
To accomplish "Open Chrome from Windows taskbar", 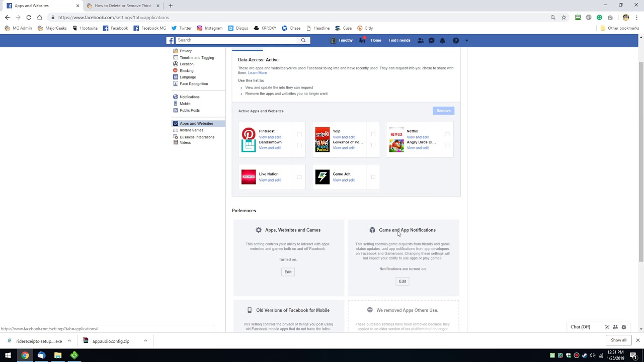I will tap(25, 355).
